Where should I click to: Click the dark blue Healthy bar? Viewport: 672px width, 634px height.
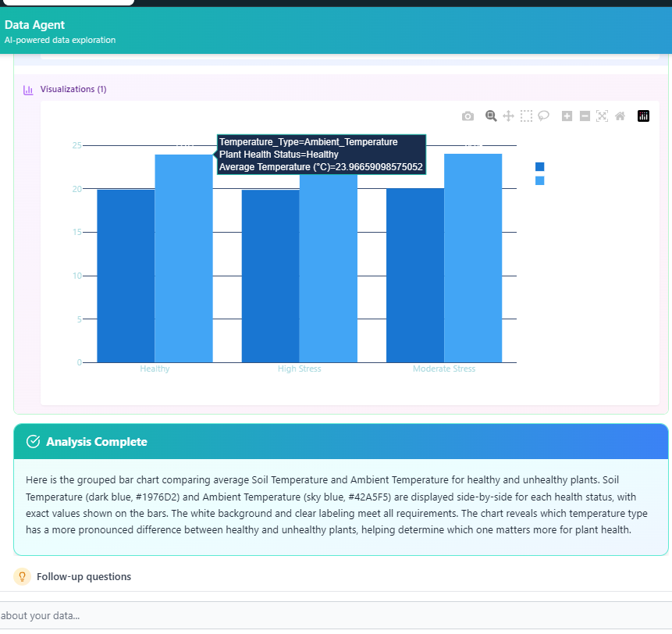point(126,276)
